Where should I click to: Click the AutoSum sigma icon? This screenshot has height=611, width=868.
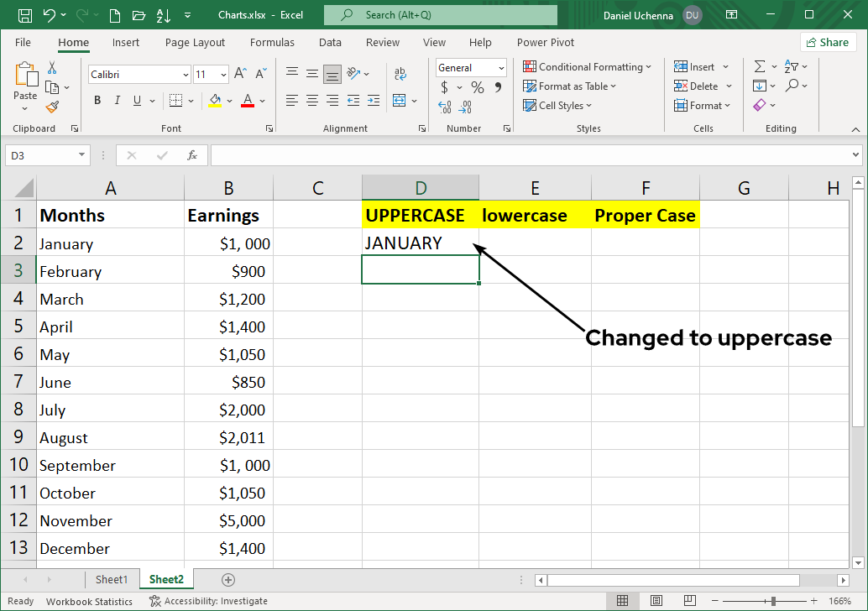(x=760, y=67)
